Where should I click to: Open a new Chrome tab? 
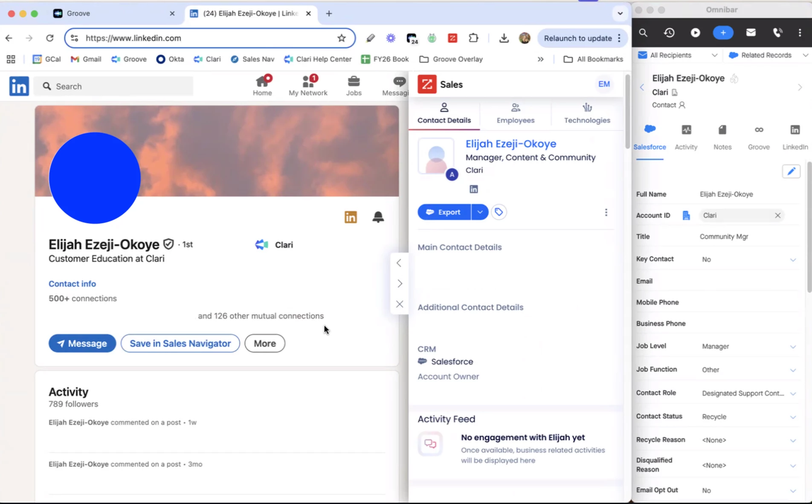(329, 14)
